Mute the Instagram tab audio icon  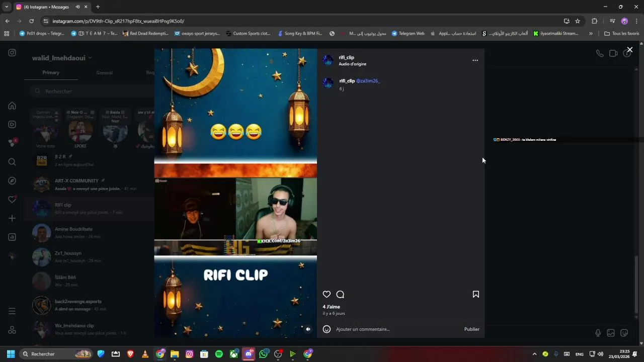(77, 7)
